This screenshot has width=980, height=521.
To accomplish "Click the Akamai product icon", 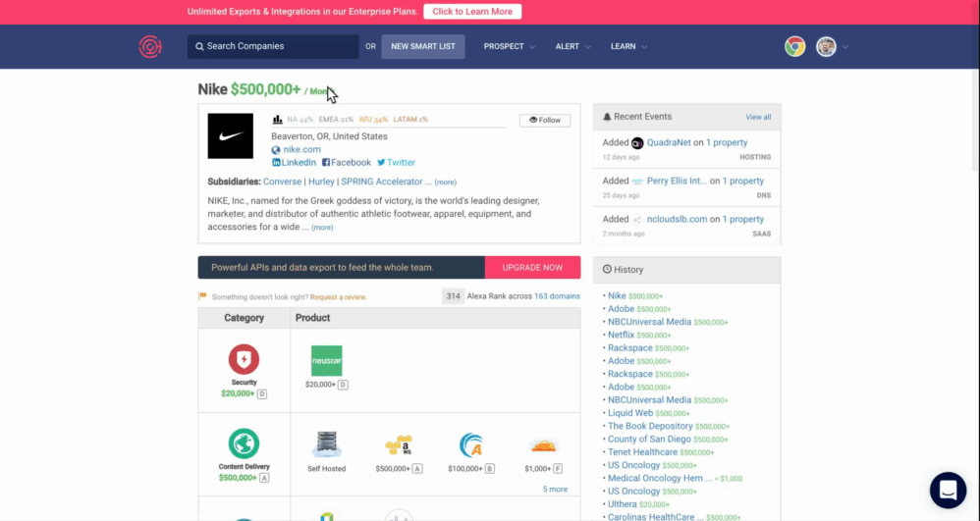I will [x=471, y=444].
